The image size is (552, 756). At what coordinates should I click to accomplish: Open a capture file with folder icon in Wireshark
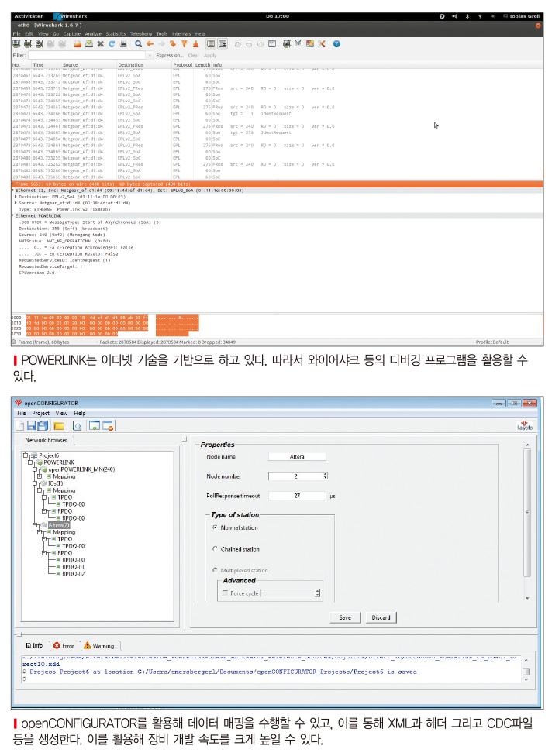click(x=78, y=44)
